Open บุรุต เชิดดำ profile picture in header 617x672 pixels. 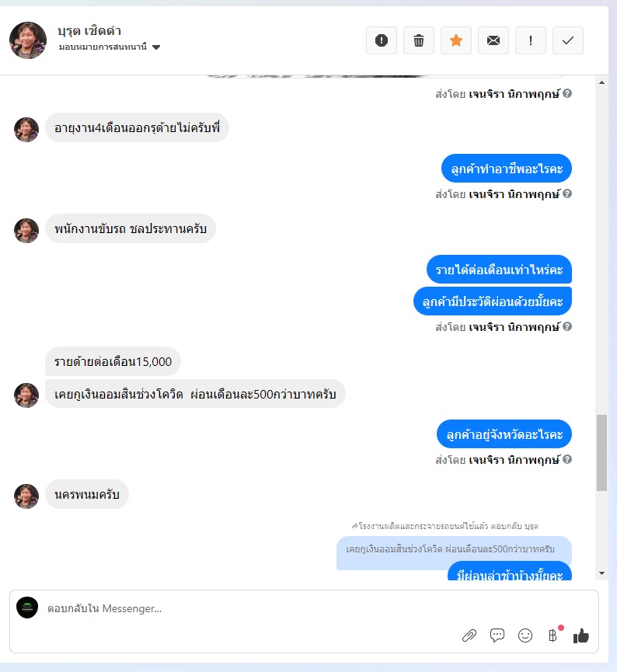tap(28, 40)
